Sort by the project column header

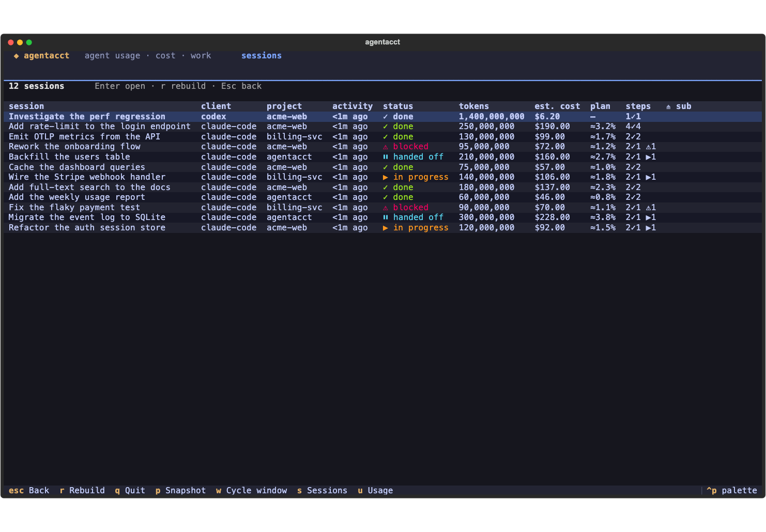[284, 106]
